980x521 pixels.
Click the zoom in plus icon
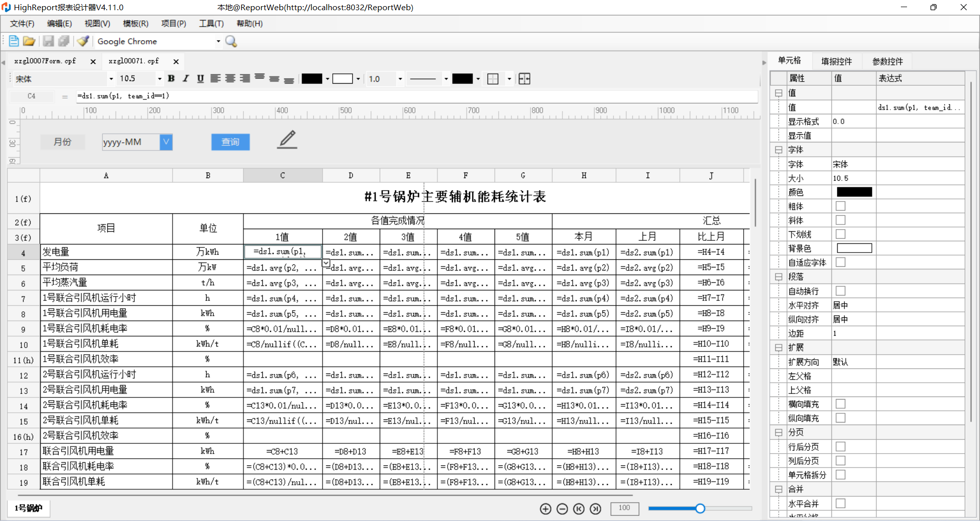(546, 509)
